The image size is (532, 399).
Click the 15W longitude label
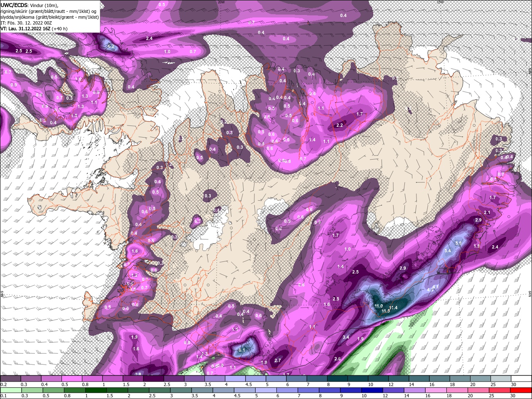[440, 2]
